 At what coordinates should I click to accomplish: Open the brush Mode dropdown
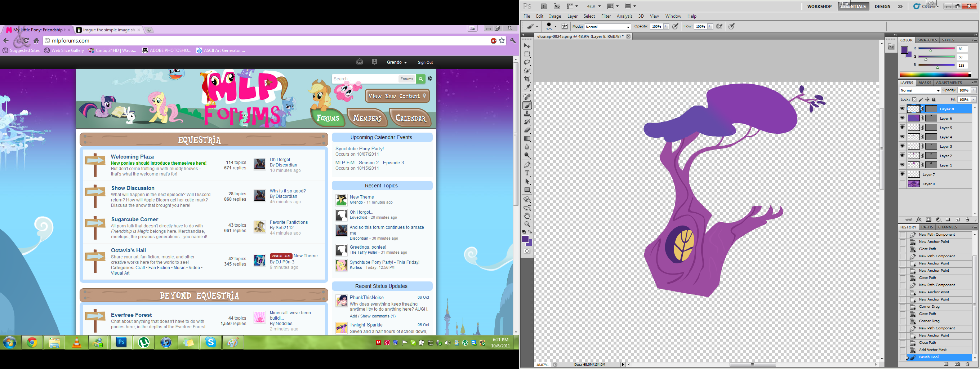coord(607,27)
